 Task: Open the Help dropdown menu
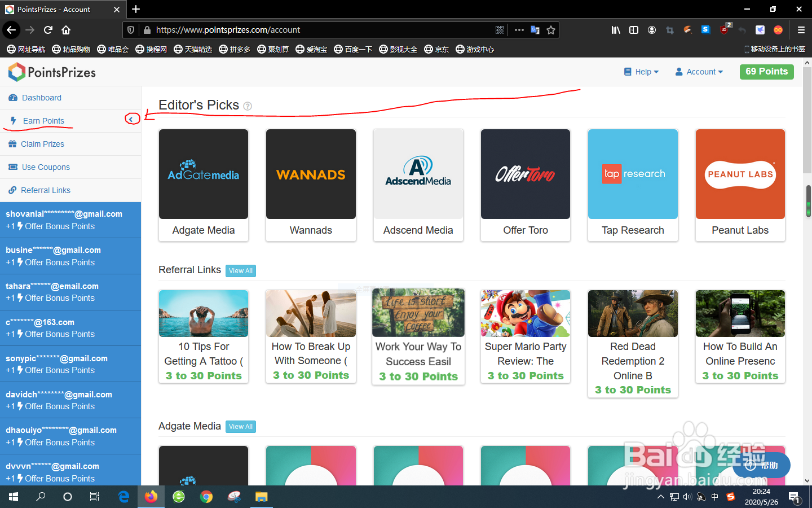click(x=641, y=72)
